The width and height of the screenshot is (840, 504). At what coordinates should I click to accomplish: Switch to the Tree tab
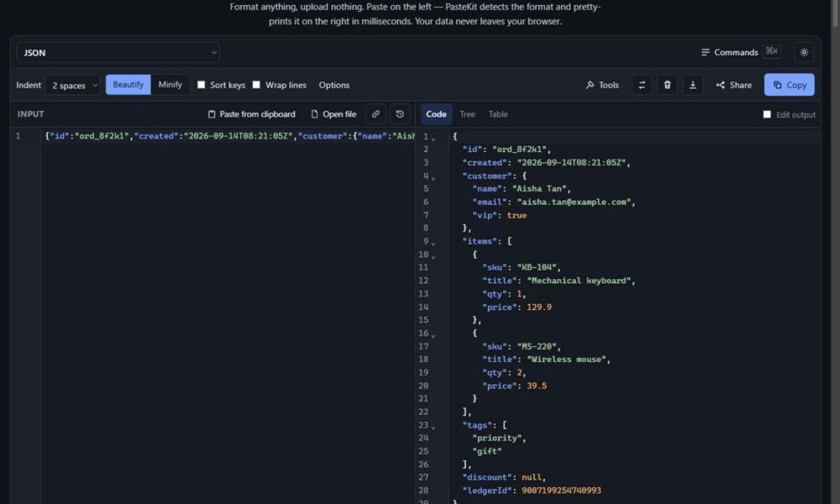pos(467,114)
